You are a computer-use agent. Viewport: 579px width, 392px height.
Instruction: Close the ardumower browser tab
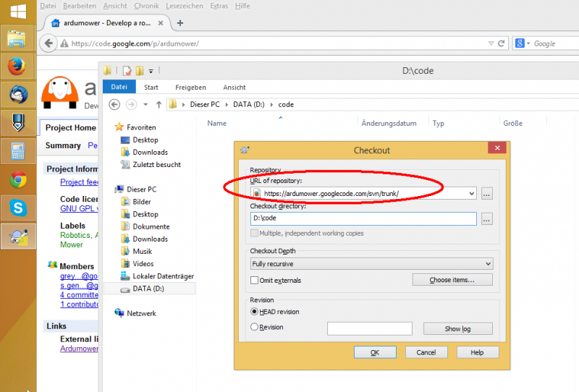[161, 23]
